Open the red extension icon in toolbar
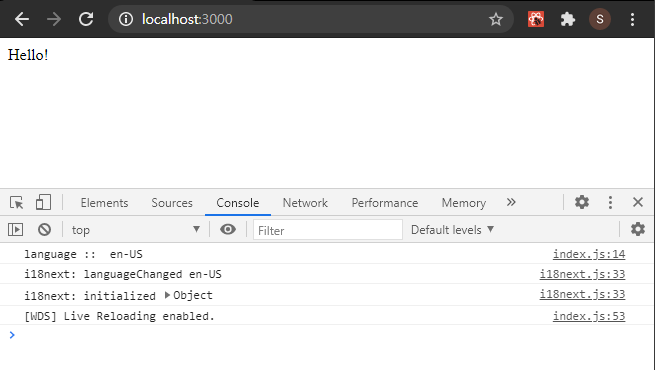Viewport: 655px width, 370px height. (536, 19)
